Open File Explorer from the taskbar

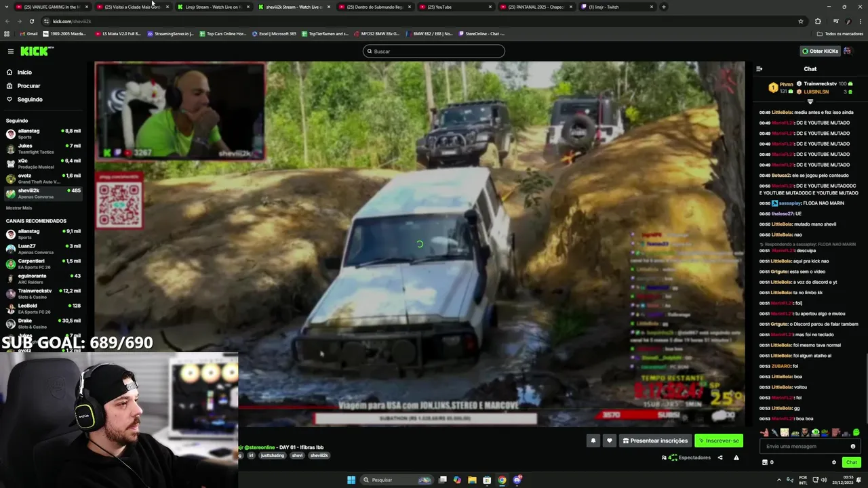point(472,480)
